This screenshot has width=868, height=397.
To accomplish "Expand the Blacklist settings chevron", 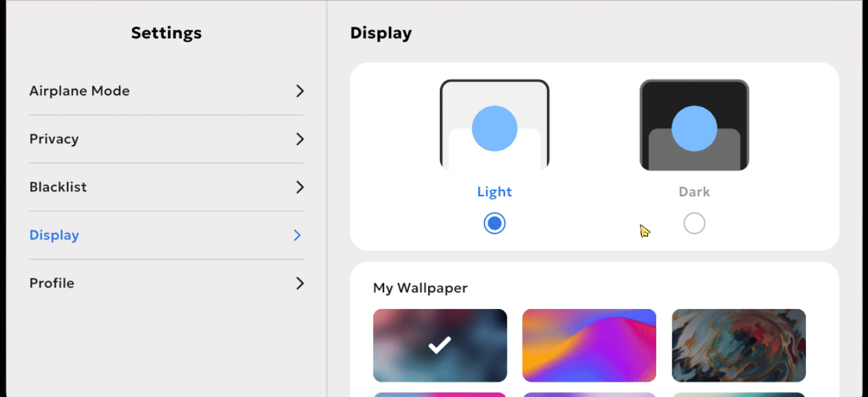I will (300, 187).
